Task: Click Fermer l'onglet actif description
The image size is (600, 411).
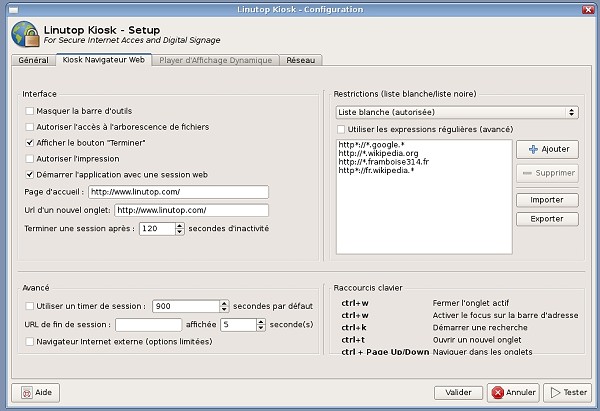Action: click(x=471, y=303)
